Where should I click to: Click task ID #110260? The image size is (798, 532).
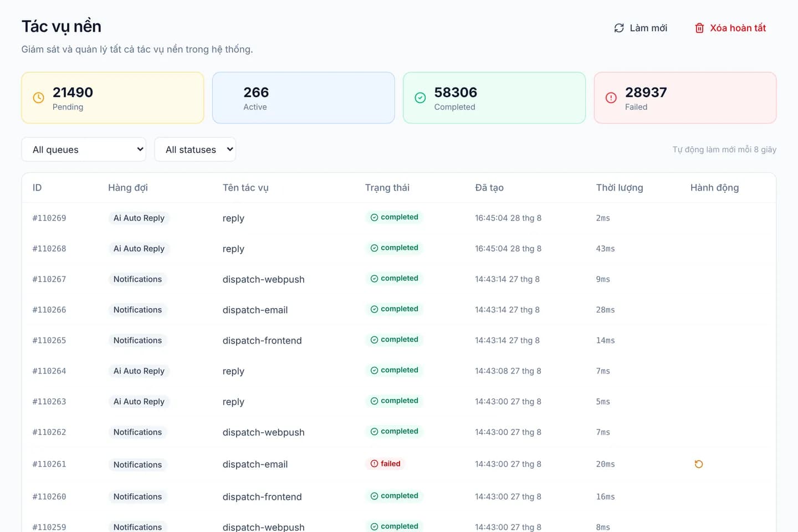click(x=49, y=497)
